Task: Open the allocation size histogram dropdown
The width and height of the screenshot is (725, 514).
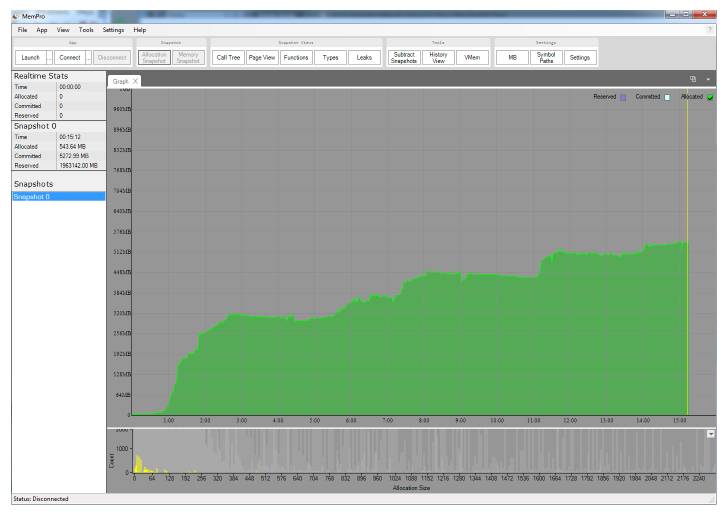Action: (x=711, y=434)
